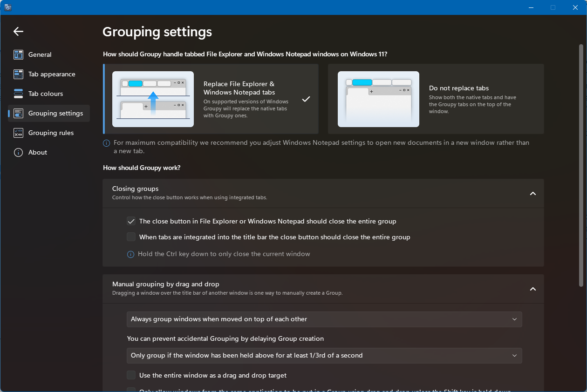Click the Closing groups section title

click(136, 189)
